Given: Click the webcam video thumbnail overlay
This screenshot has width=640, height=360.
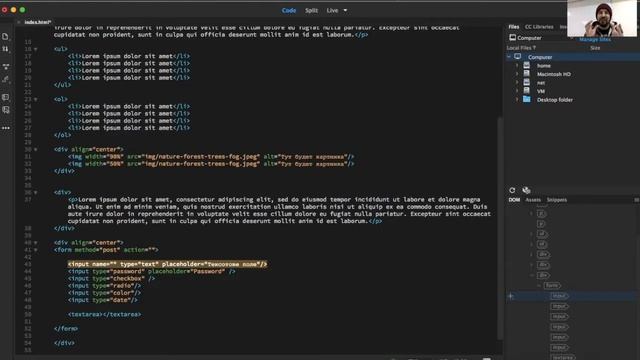Looking at the screenshot, I should pyautogui.click(x=602, y=18).
